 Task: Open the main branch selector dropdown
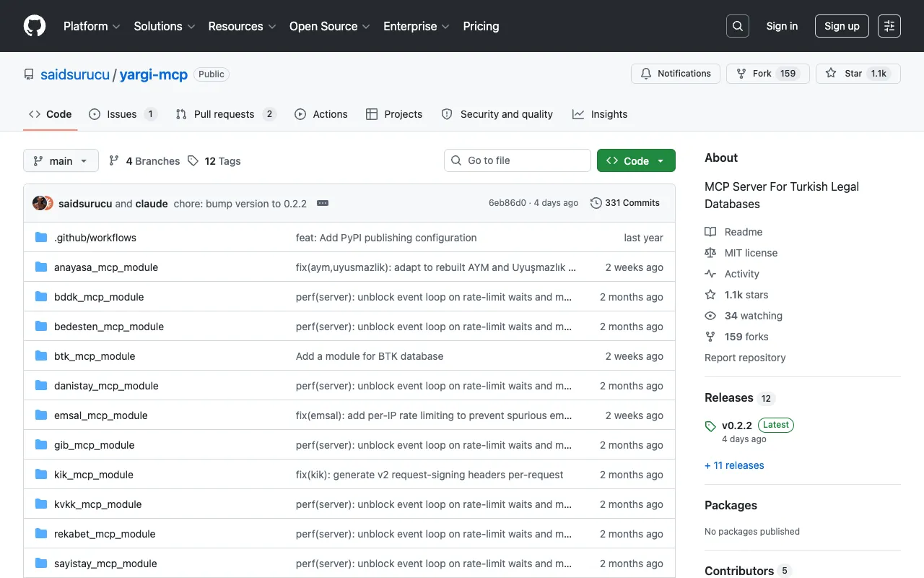pos(61,161)
